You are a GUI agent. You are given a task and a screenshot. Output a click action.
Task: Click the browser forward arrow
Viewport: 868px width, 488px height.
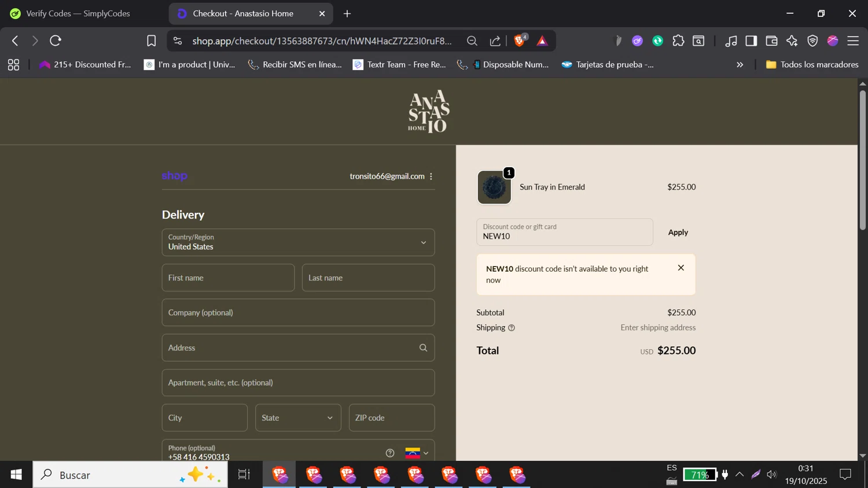tap(35, 40)
